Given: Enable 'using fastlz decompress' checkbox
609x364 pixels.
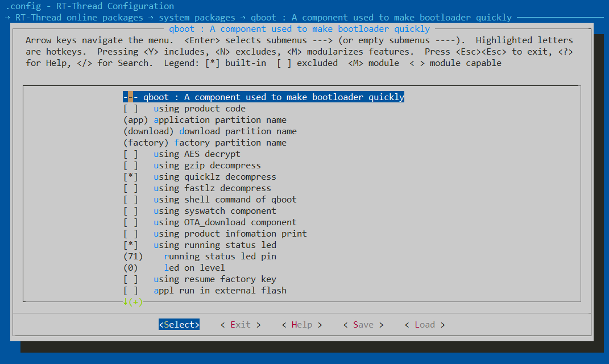Looking at the screenshot, I should click(x=197, y=188).
